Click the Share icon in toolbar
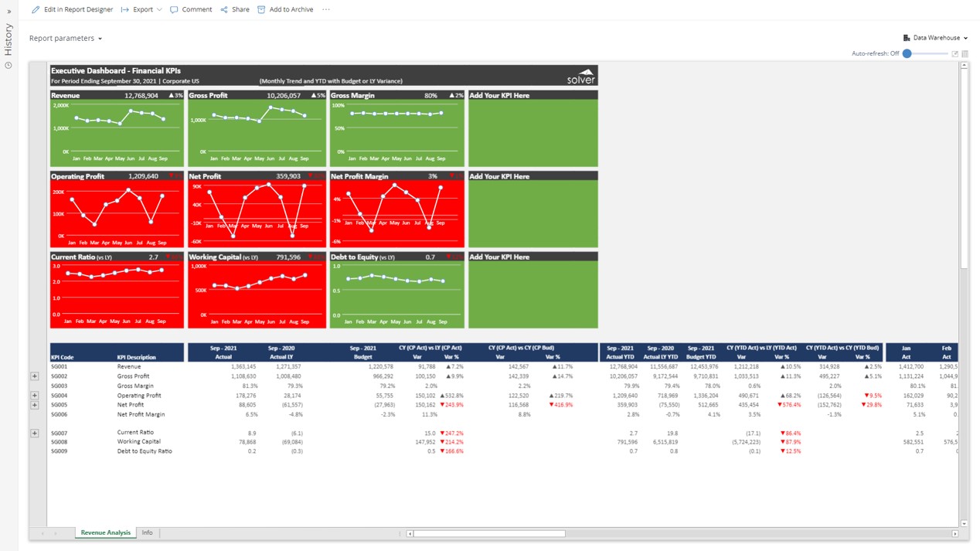 tap(224, 9)
